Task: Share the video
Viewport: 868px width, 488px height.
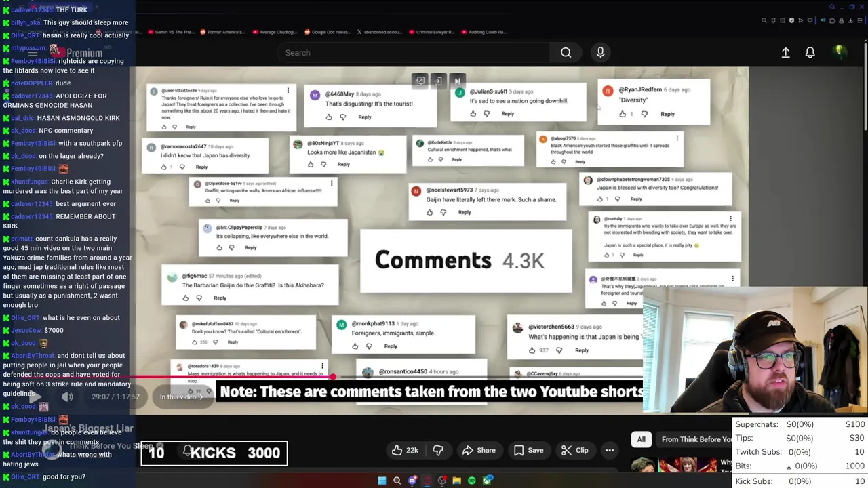Action: coord(479,450)
